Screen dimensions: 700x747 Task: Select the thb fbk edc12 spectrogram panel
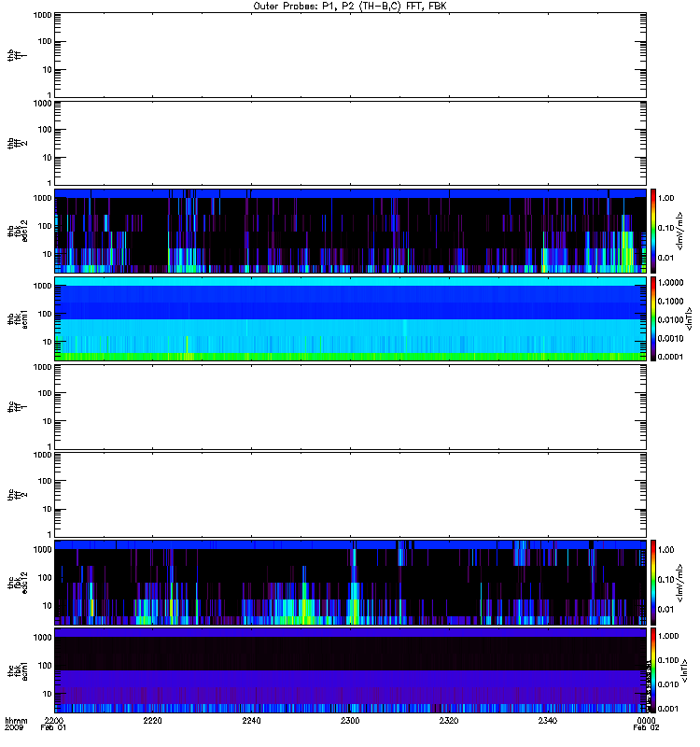(351, 231)
